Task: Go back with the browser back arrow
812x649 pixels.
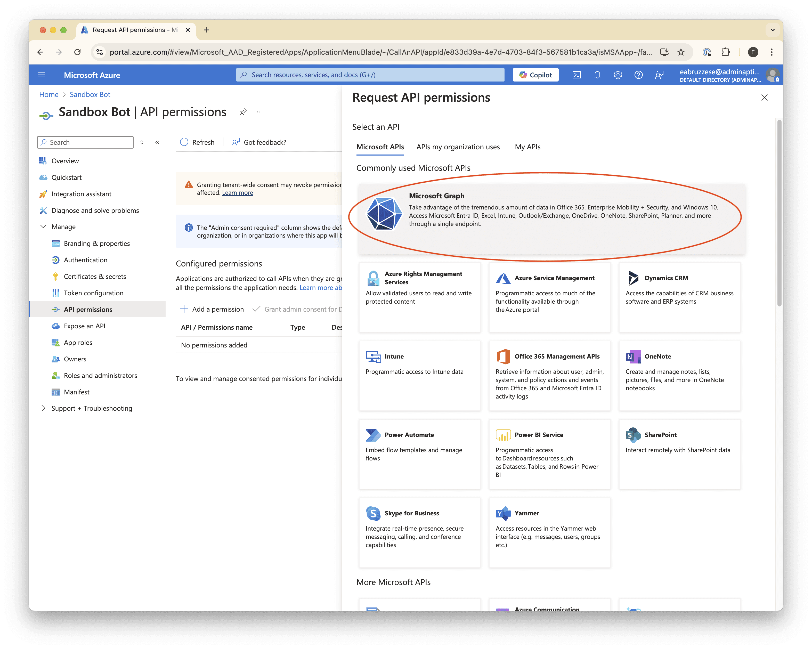Action: (x=40, y=52)
